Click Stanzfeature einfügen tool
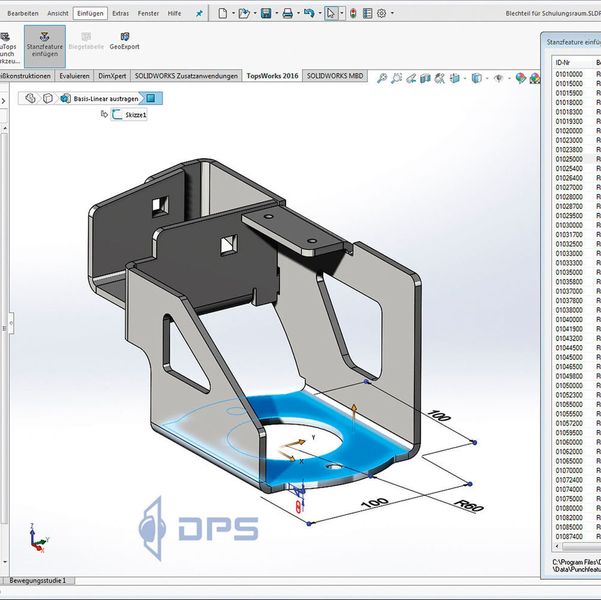This screenshot has width=601, height=600. click(x=45, y=46)
